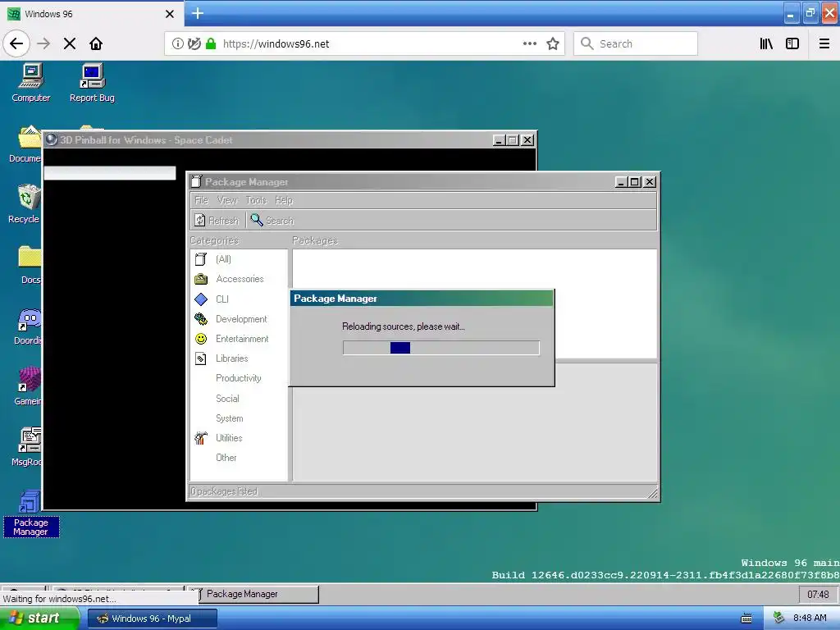Open a new browser tab
This screenshot has width=840, height=630.
198,13
